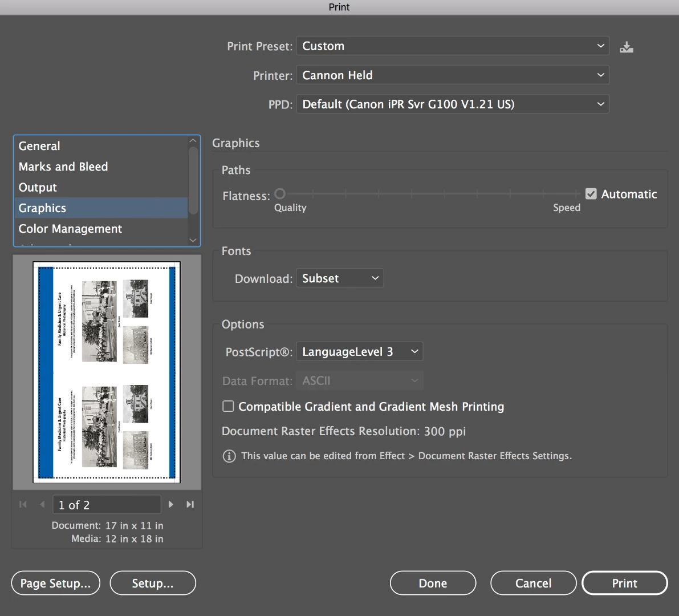Select Output in the options list
This screenshot has width=679, height=616.
(x=101, y=188)
